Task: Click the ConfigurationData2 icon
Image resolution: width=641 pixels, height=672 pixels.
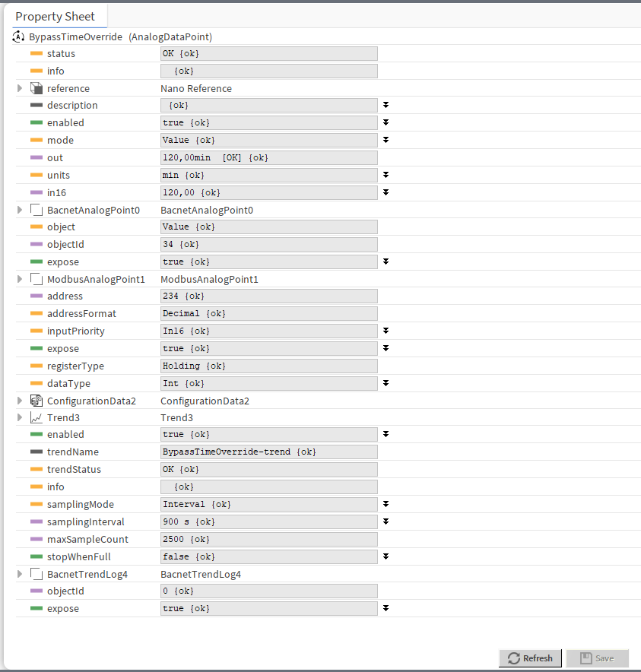Action: point(36,401)
